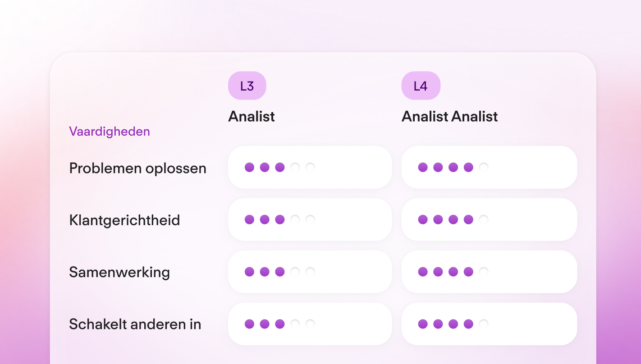Click the L4 level badge
Image resolution: width=641 pixels, height=364 pixels.
(x=421, y=85)
